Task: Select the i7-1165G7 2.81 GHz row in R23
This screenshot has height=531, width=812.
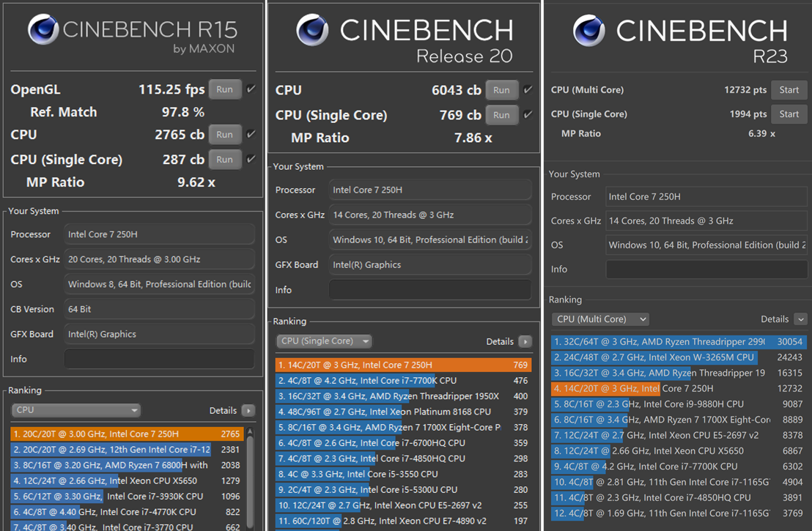Action: pyautogui.click(x=679, y=482)
